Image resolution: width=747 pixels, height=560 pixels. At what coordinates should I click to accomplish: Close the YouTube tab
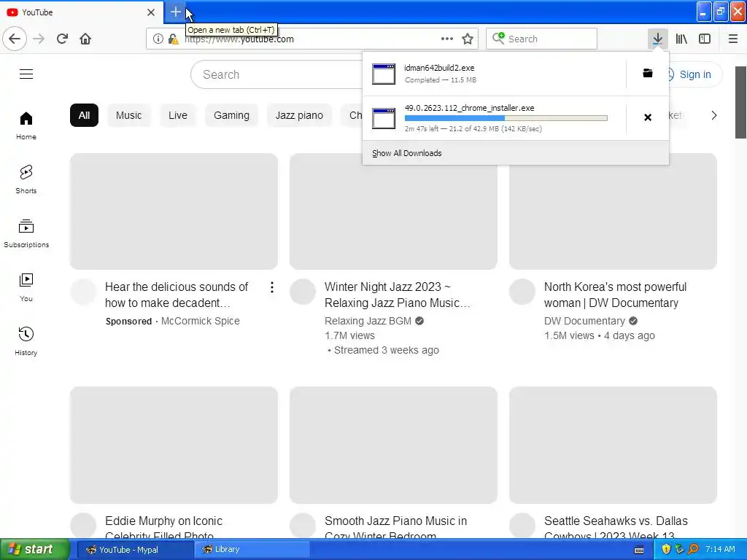point(150,12)
